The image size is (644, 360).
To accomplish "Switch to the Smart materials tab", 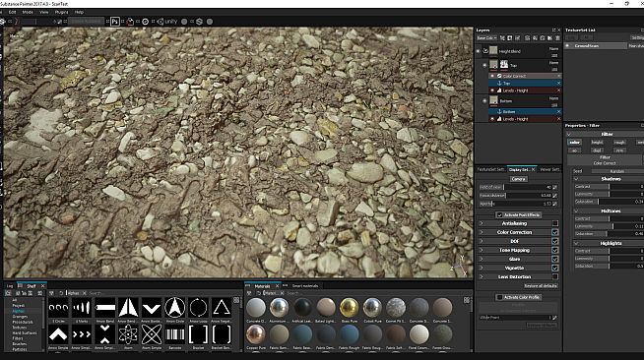I will (x=304, y=286).
